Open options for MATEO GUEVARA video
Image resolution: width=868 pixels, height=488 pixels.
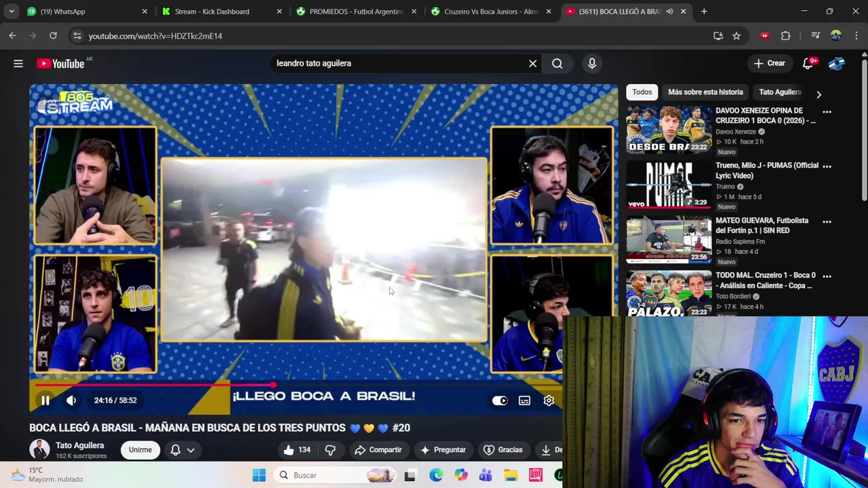(x=827, y=221)
